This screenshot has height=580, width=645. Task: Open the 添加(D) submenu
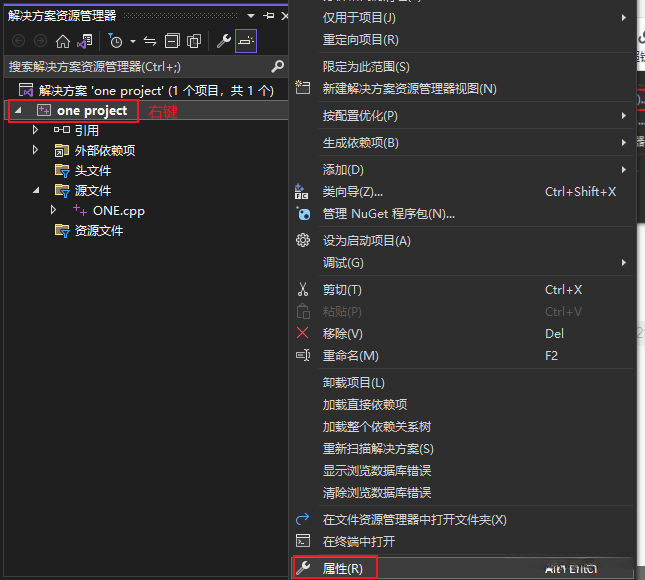click(462, 169)
